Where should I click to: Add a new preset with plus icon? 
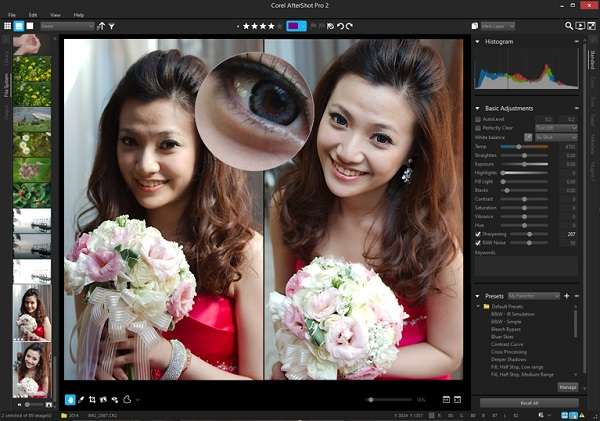[566, 296]
